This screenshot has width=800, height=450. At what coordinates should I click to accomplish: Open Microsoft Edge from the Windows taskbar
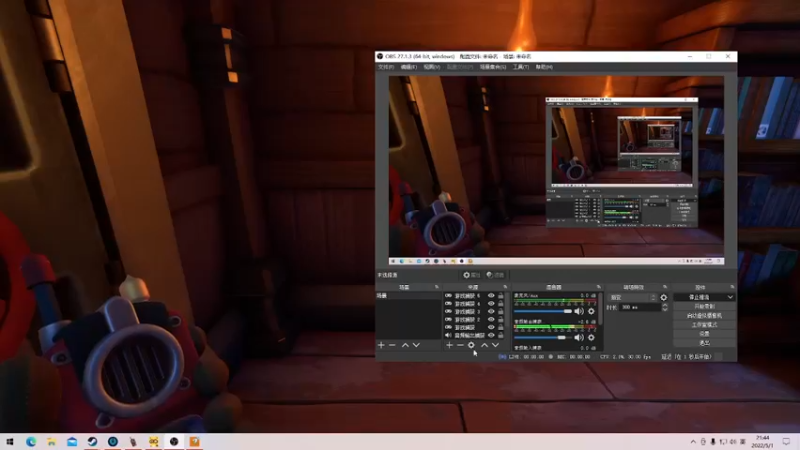click(x=31, y=441)
